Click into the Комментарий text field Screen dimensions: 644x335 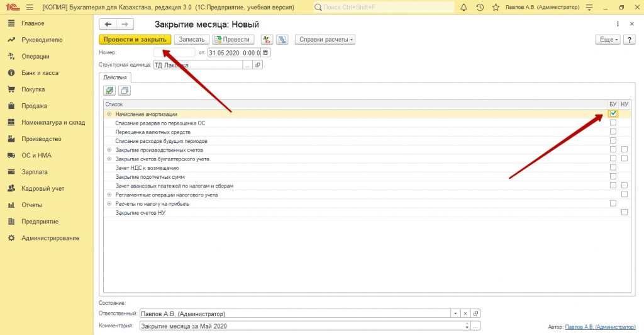click(302, 326)
